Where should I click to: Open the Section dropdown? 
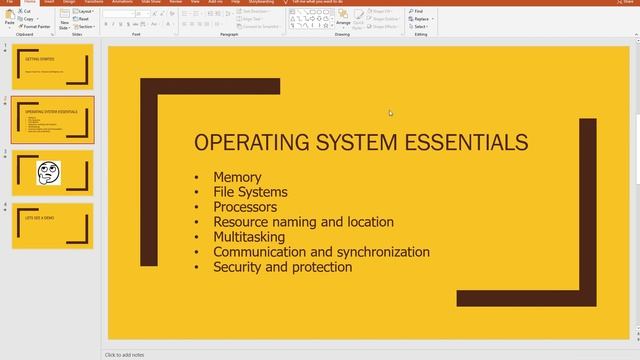(x=84, y=27)
